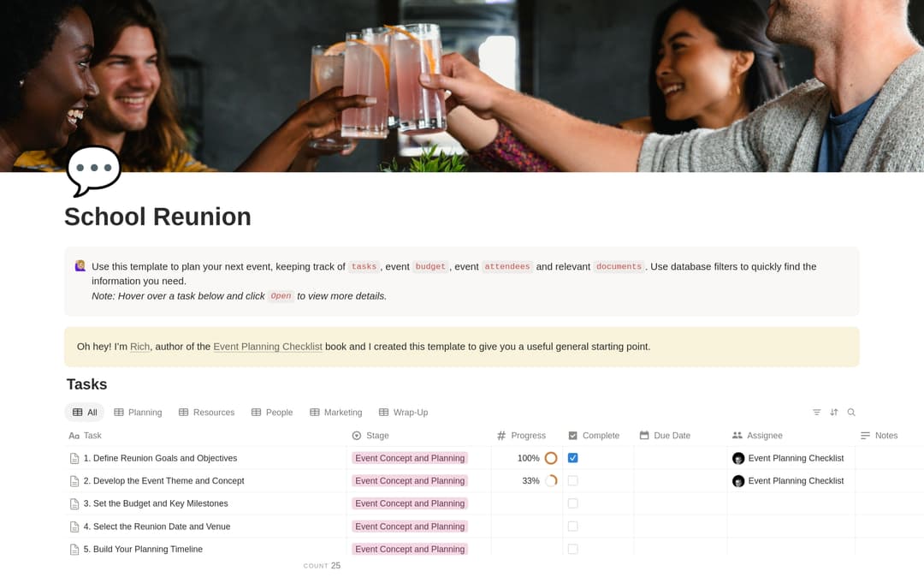
Task: Click the cover photo banner
Action: click(462, 86)
